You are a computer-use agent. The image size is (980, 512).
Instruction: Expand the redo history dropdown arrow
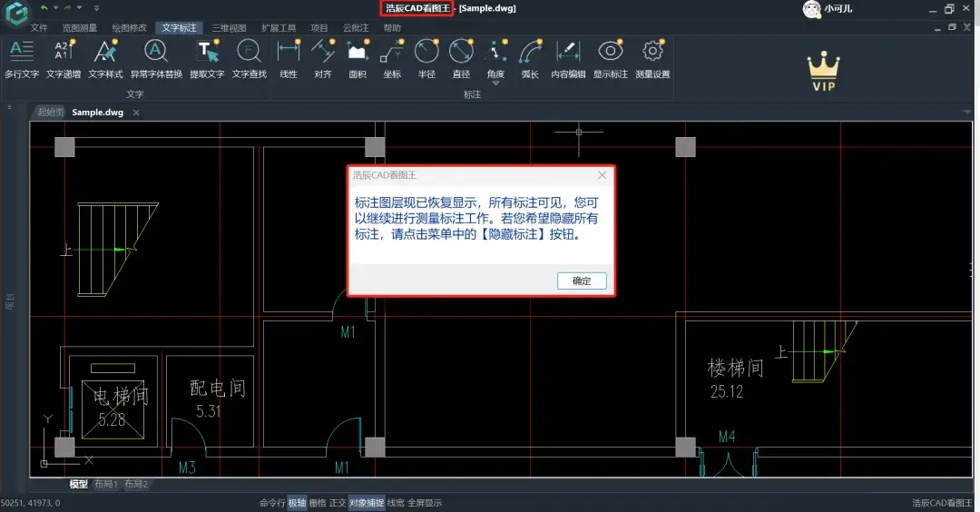tap(79, 8)
